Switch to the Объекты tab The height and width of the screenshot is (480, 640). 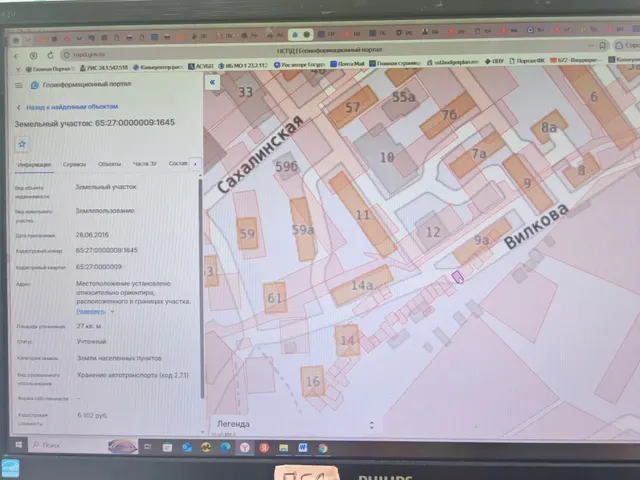coord(109,164)
